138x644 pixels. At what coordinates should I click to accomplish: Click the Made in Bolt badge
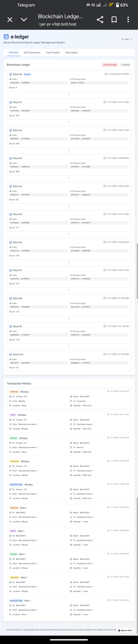pyautogui.click(x=125, y=631)
